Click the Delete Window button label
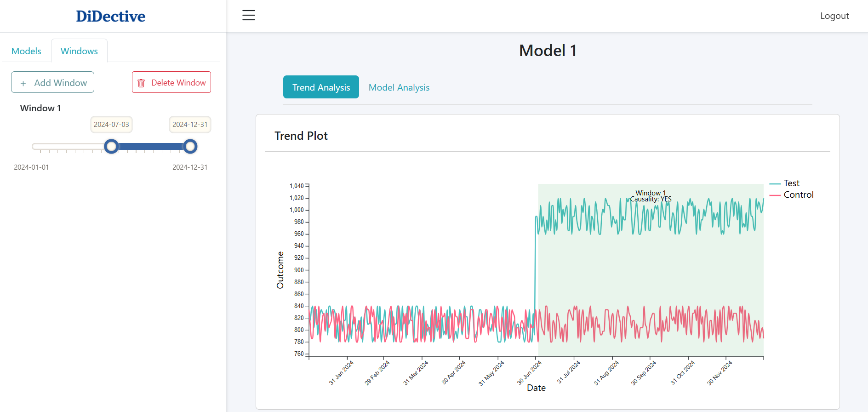The height and width of the screenshot is (412, 868). (x=178, y=83)
